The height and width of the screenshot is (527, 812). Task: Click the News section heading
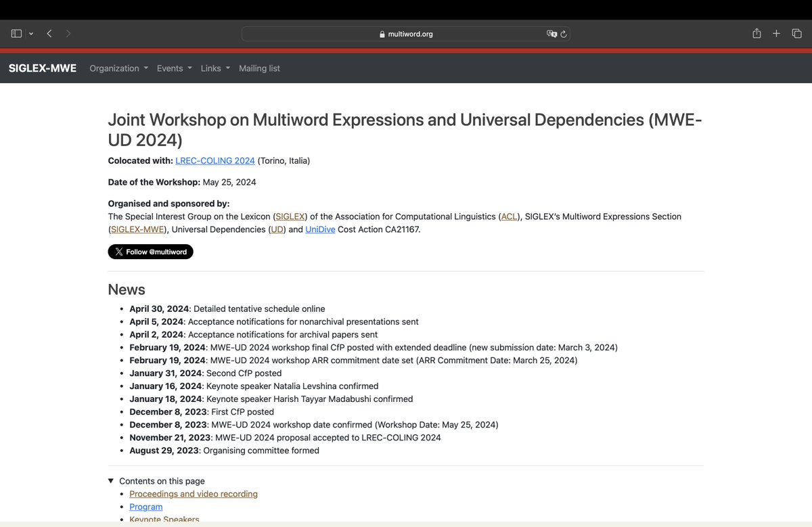point(127,290)
